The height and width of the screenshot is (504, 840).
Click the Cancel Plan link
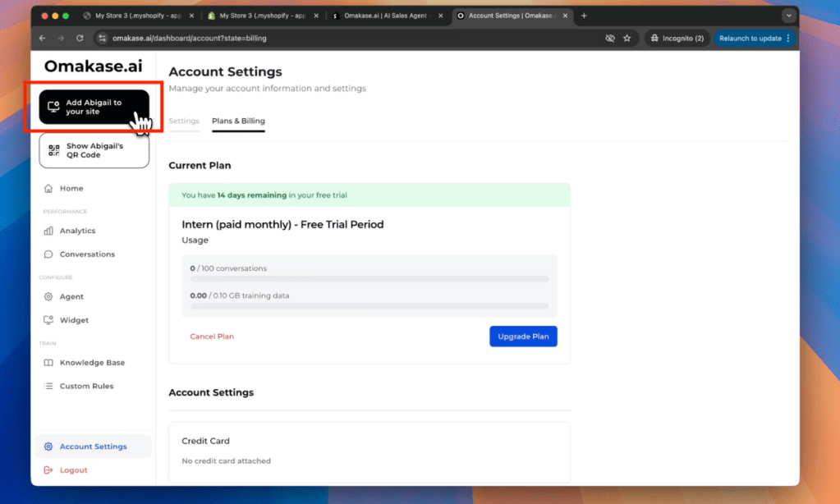(212, 337)
